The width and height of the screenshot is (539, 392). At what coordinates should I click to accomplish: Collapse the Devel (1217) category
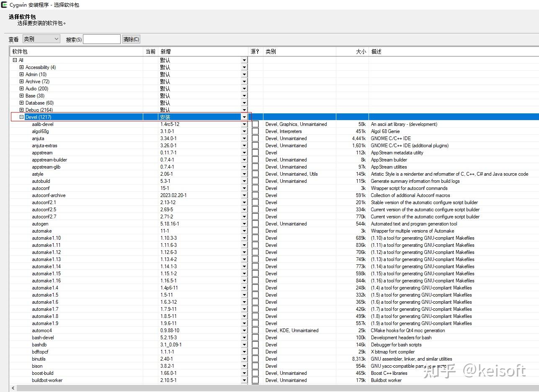(x=22, y=117)
